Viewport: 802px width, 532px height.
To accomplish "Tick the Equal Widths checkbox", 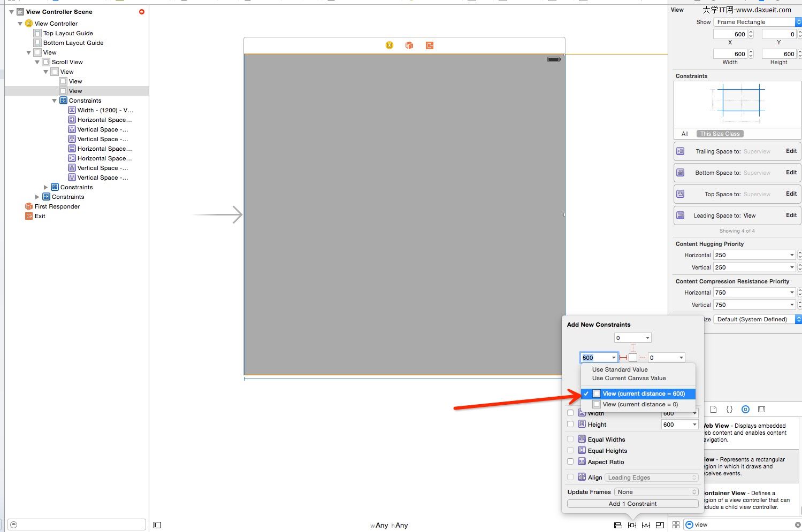I will click(x=570, y=440).
